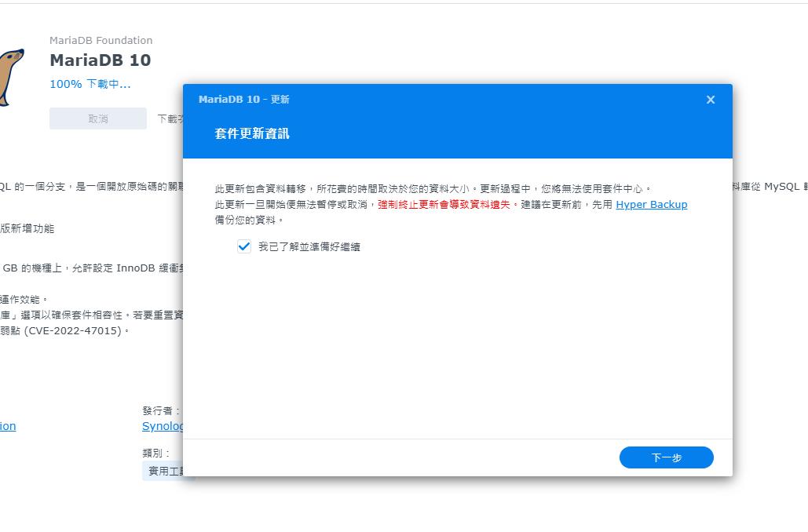Click the 套件更新資訊 dialog heading
Screen dimensions: 808x532
pyautogui.click(x=252, y=133)
